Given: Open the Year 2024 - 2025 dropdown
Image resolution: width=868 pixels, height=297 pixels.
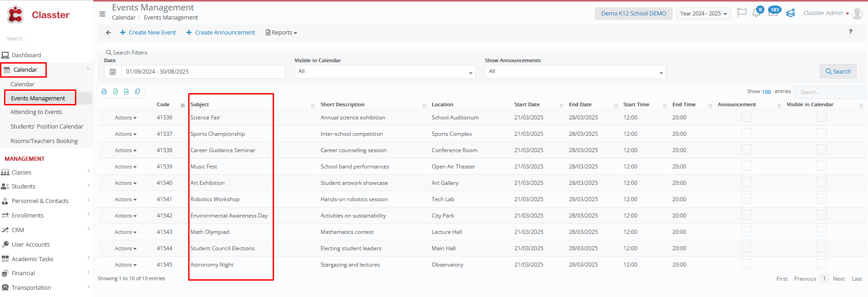Looking at the screenshot, I should pos(703,14).
